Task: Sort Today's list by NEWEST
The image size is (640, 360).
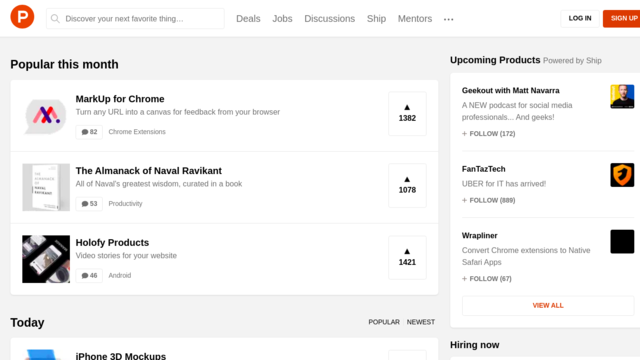Action: [x=420, y=322]
